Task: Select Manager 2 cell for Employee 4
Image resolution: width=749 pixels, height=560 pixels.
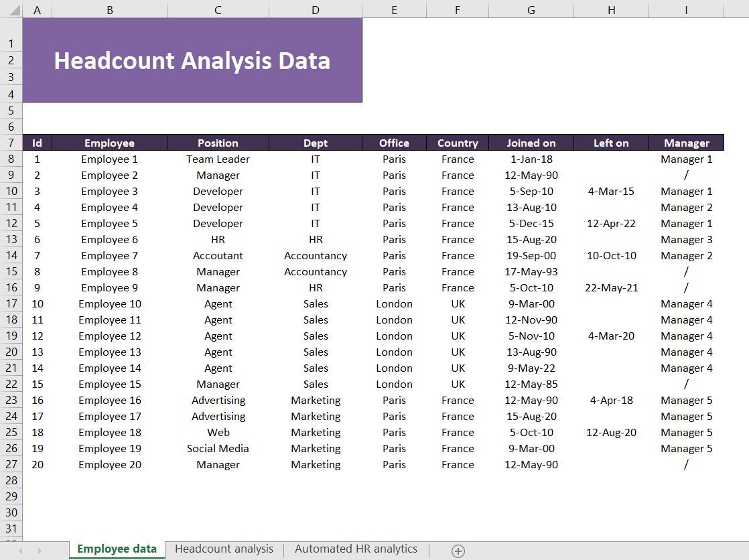Action: (x=687, y=208)
